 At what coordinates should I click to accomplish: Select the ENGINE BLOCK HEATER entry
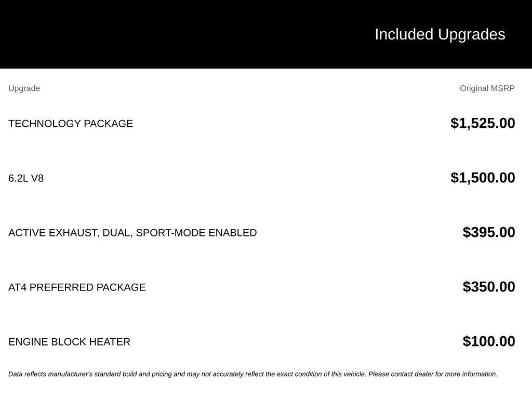pos(69,342)
